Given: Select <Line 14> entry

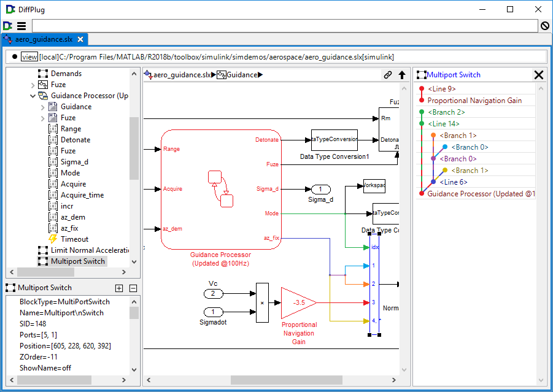Looking at the screenshot, I should point(443,124).
